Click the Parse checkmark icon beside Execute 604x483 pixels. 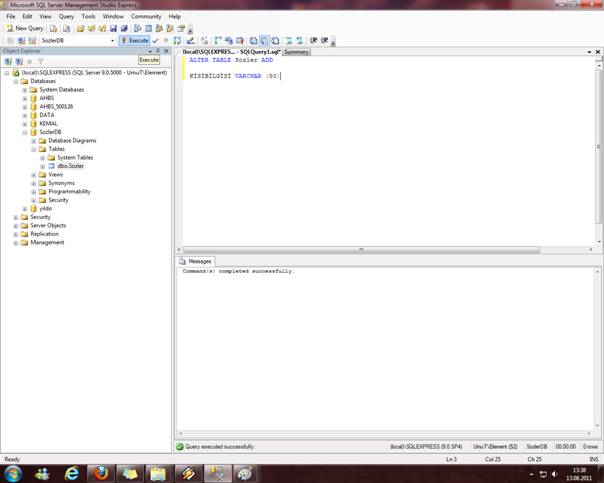pos(155,40)
